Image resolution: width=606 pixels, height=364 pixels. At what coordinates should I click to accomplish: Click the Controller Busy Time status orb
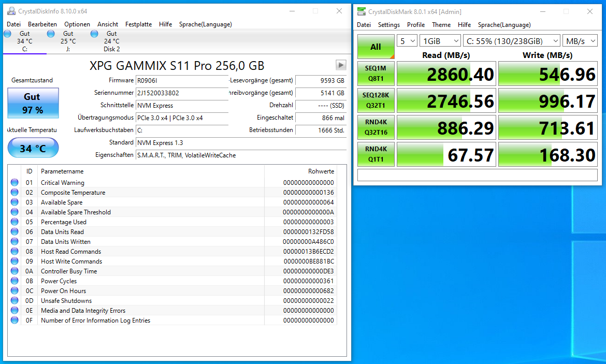tap(15, 271)
